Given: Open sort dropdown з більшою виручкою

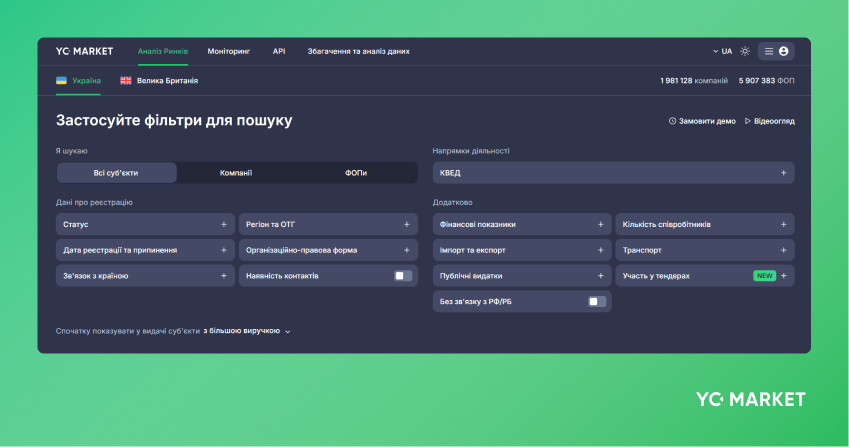Looking at the screenshot, I should [247, 330].
